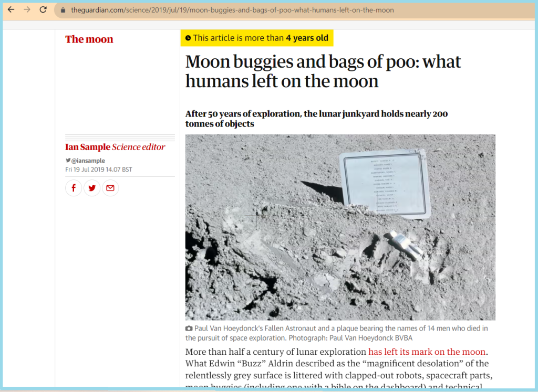Follow 'has left its mark on the moon' link
538x392 pixels.
(x=427, y=352)
